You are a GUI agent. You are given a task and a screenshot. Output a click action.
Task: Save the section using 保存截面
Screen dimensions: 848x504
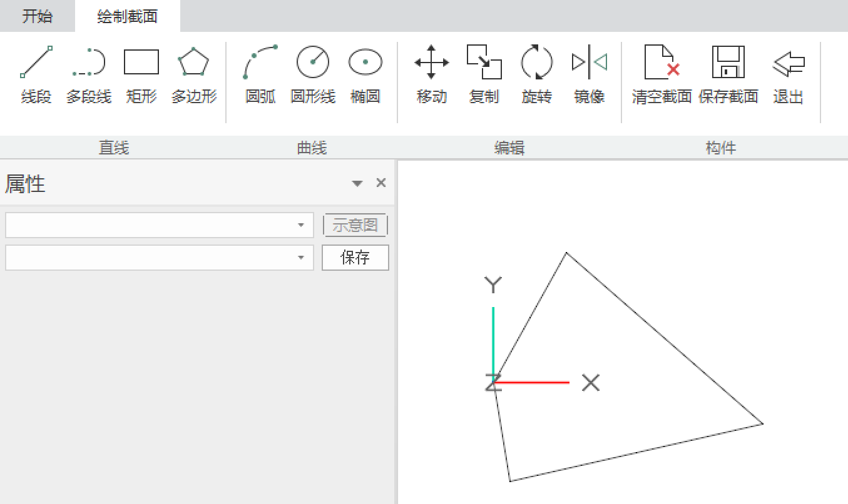pyautogui.click(x=728, y=74)
